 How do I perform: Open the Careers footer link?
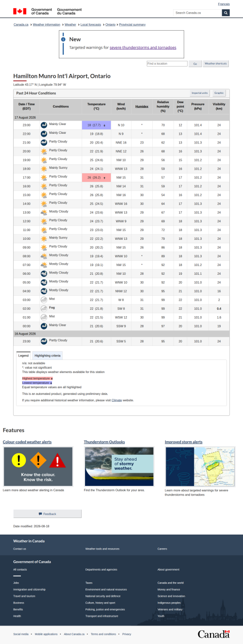pyautogui.click(x=162, y=549)
